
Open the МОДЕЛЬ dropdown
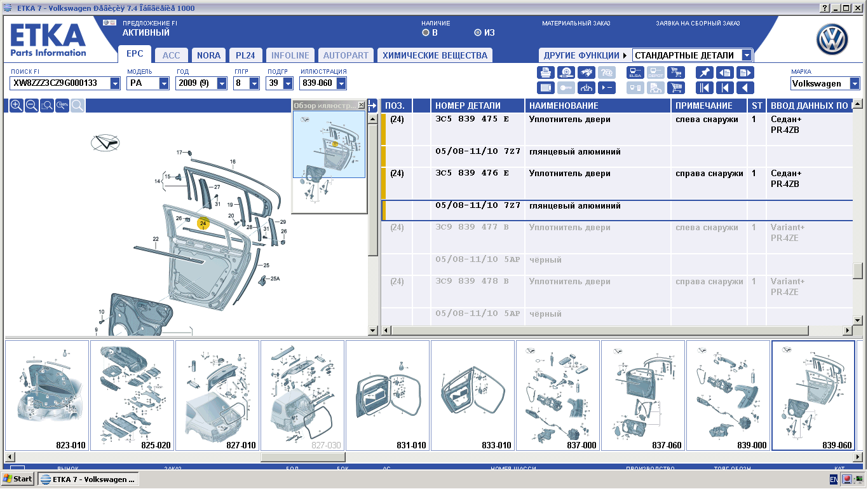pyautogui.click(x=164, y=83)
